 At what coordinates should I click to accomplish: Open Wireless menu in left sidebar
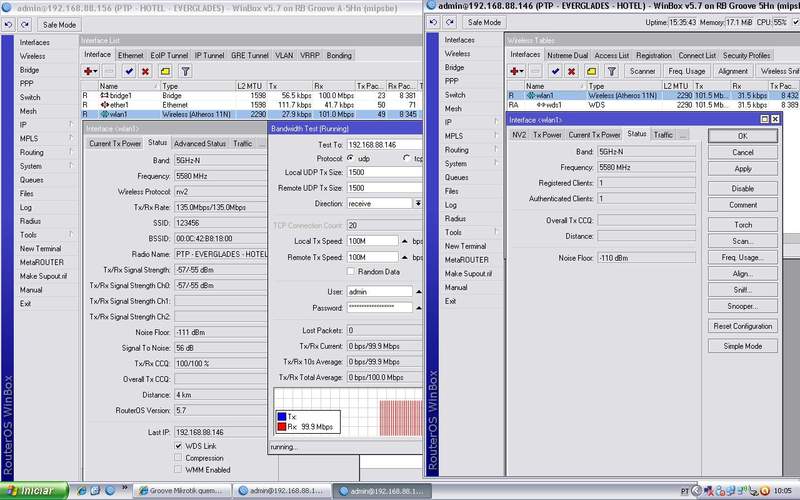coord(33,56)
